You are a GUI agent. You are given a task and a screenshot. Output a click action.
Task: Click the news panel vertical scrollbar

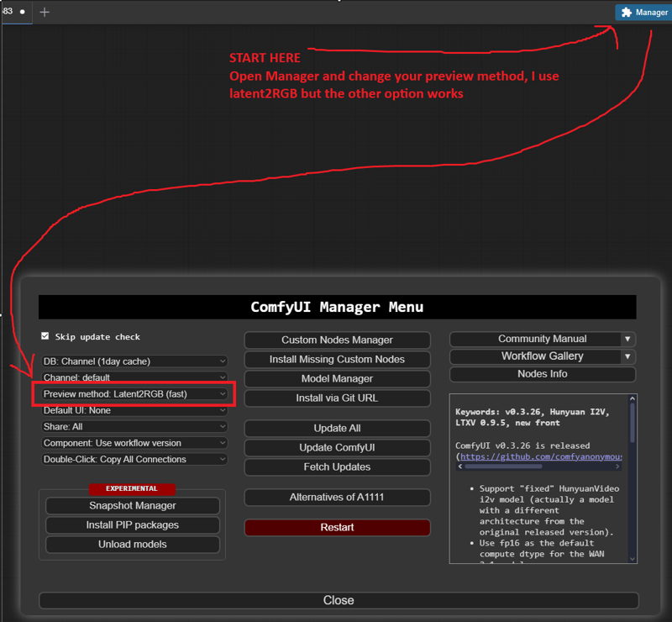point(633,423)
